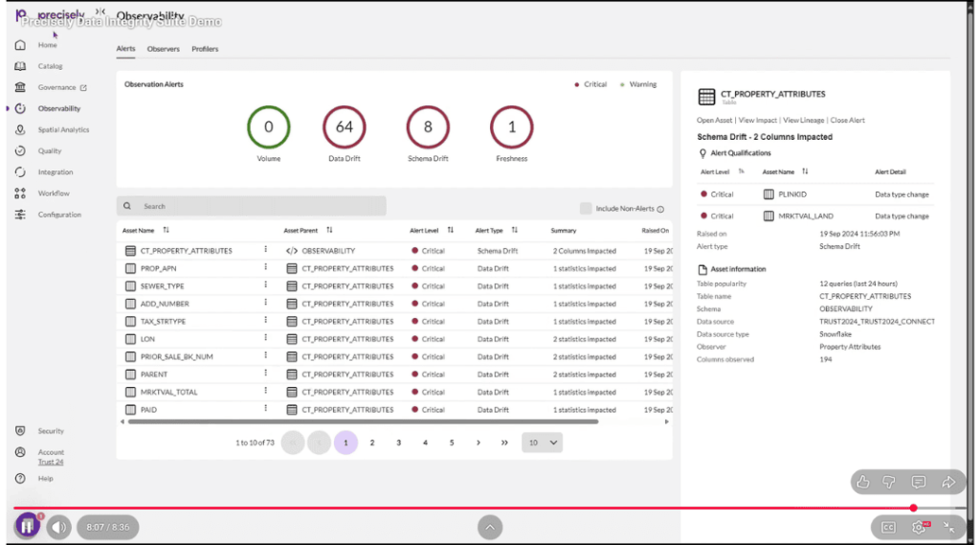Switch to the Profilers tab
This screenshot has height=545, width=980.
pyautogui.click(x=205, y=49)
